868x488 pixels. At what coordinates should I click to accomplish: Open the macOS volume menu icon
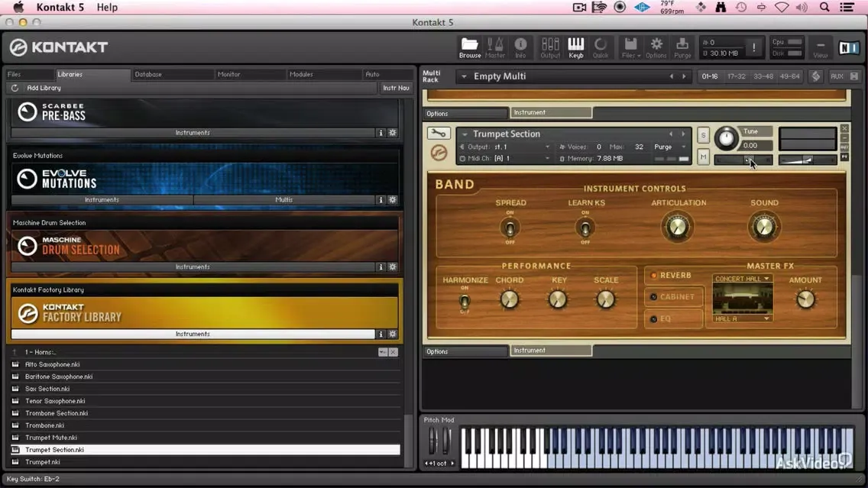click(x=802, y=7)
